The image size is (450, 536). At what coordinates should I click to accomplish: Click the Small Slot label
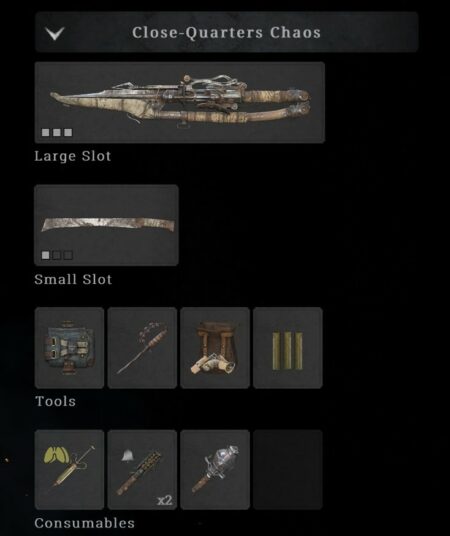[x=73, y=279]
